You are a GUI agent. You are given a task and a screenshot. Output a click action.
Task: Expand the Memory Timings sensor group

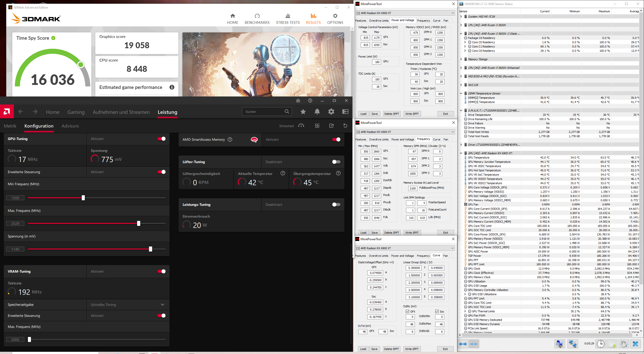click(461, 59)
